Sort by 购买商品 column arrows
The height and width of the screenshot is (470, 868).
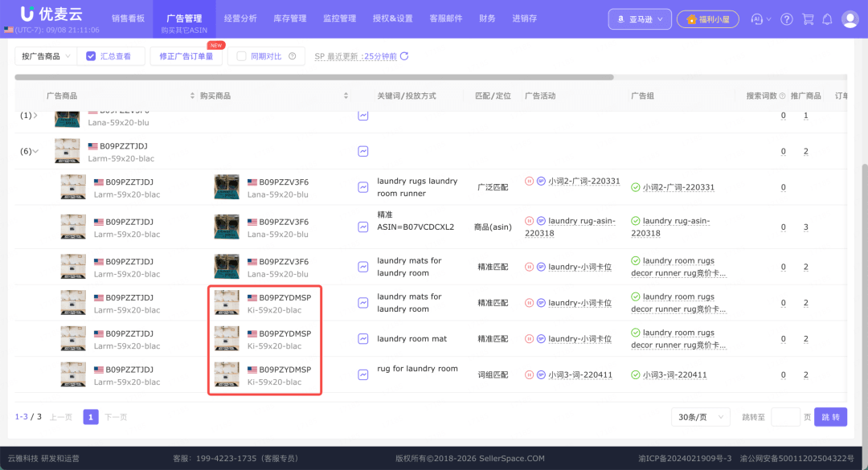346,96
